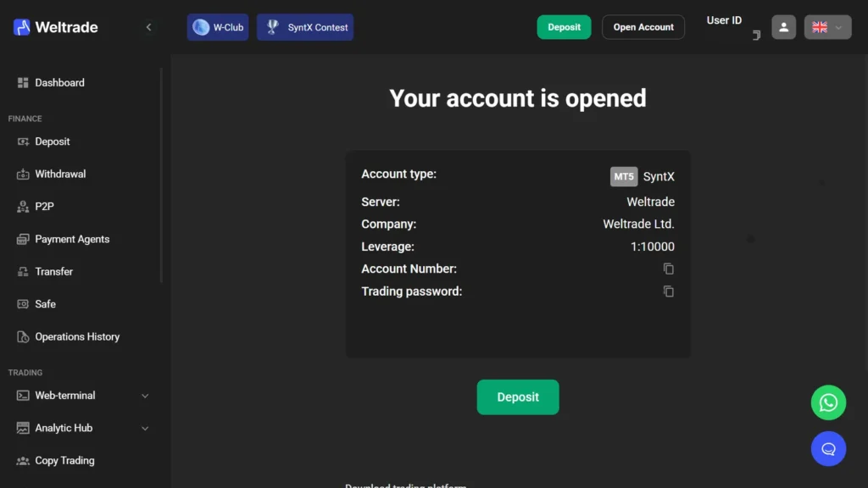This screenshot has width=868, height=488.
Task: Open the Web-terminal menu item
Action: pos(64,396)
